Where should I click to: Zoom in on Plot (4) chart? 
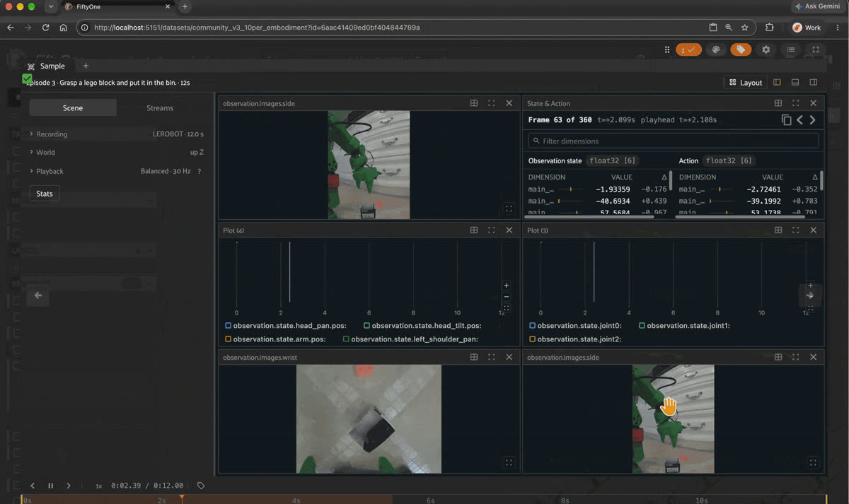pos(506,286)
